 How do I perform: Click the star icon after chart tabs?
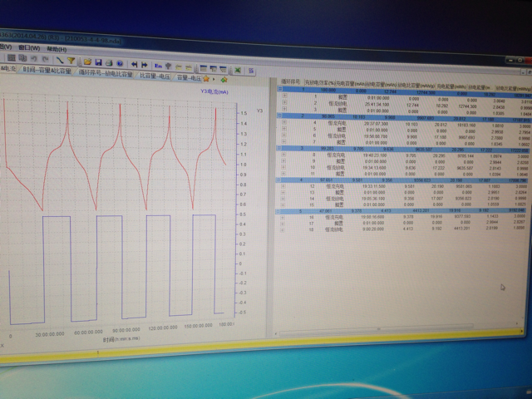(206, 79)
